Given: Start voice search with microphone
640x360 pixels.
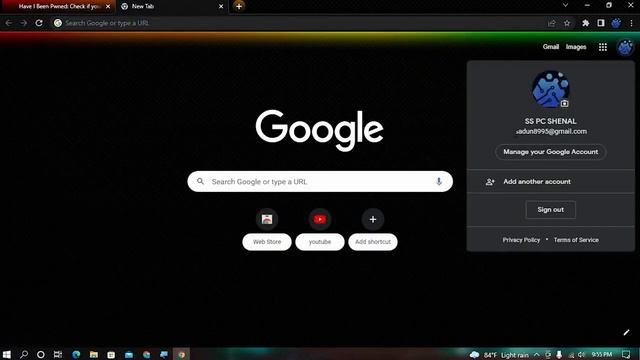Looking at the screenshot, I should pos(439,182).
